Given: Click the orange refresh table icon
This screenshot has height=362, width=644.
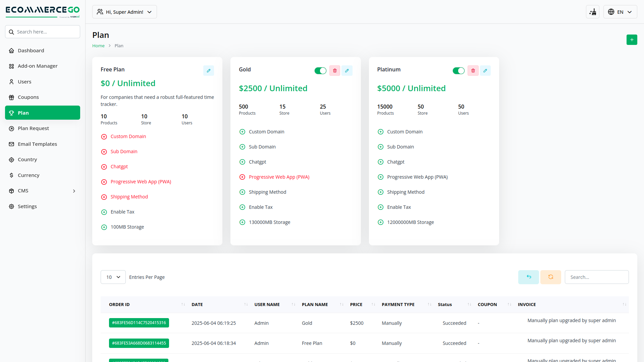Looking at the screenshot, I should coord(550,277).
